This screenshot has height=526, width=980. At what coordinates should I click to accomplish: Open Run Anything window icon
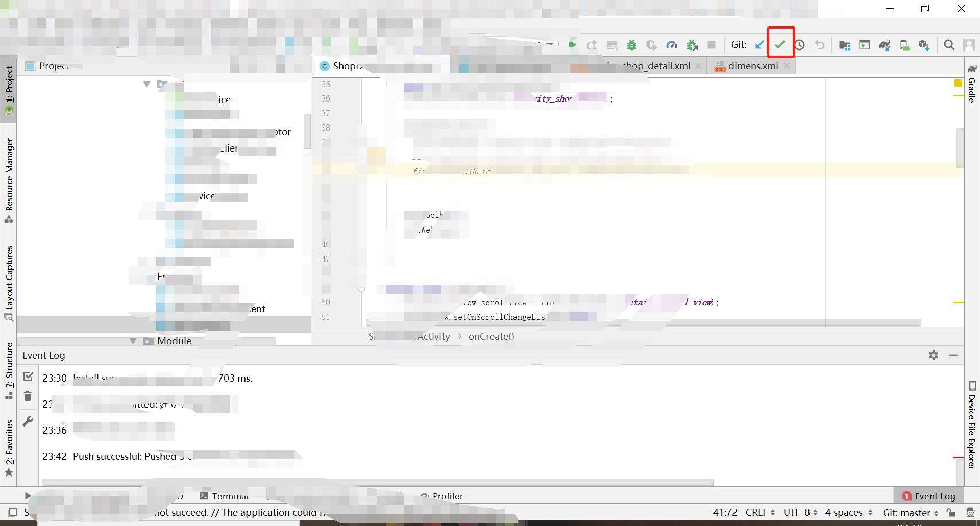click(x=865, y=45)
